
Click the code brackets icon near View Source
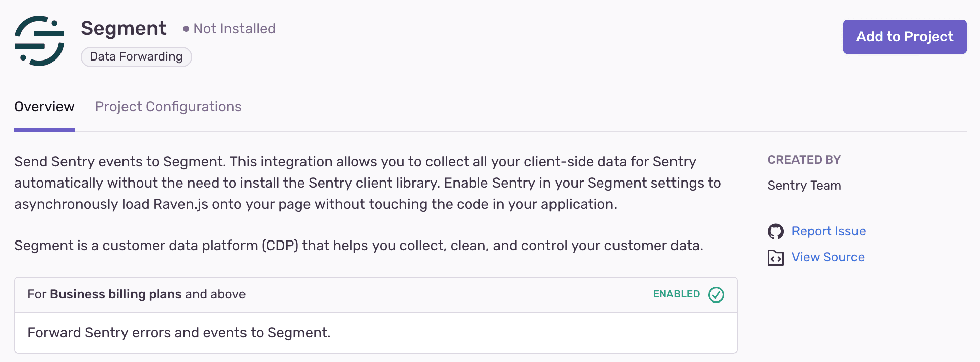click(776, 257)
